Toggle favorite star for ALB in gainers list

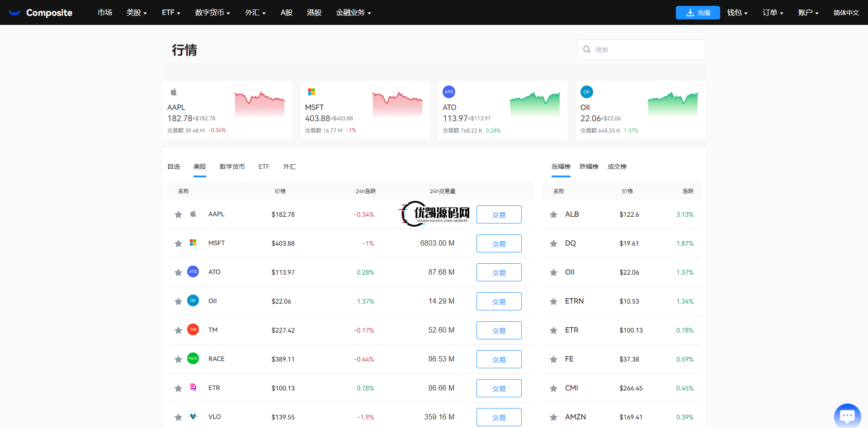tap(553, 214)
